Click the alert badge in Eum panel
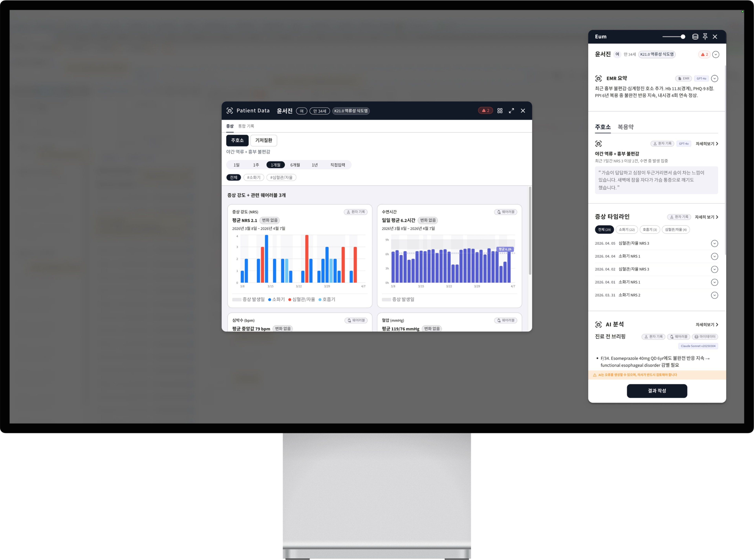The image size is (754, 560). 704,55
